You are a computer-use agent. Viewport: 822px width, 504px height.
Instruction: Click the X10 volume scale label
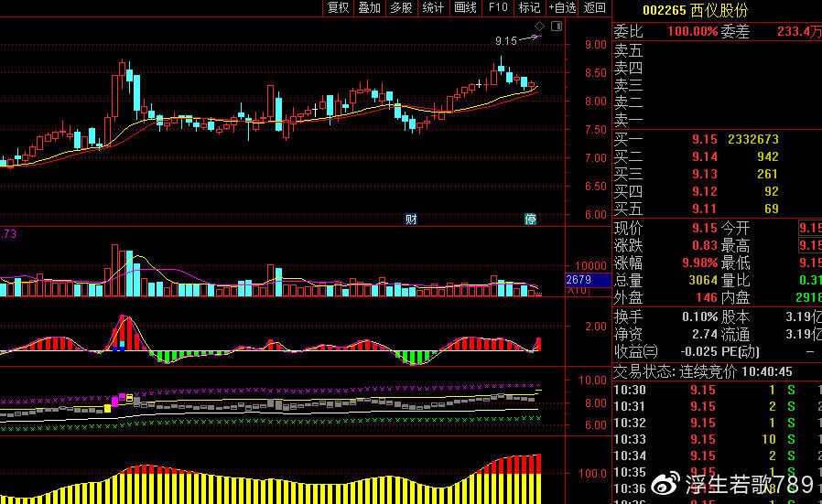(x=577, y=290)
